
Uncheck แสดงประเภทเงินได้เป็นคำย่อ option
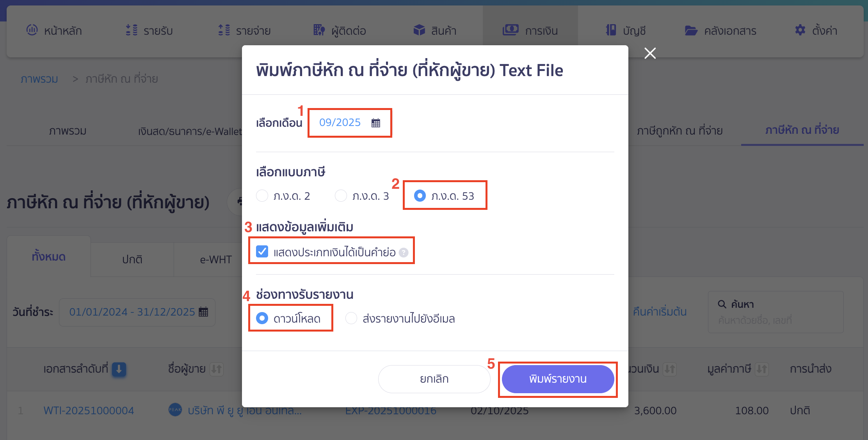262,252
